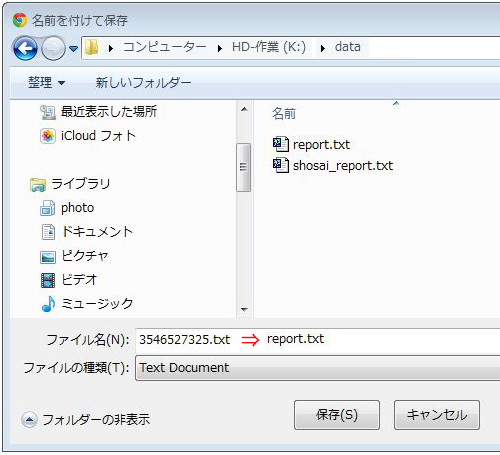Select コンピューター in the address path
Image resolution: width=500 pixels, height=455 pixels.
[x=165, y=47]
